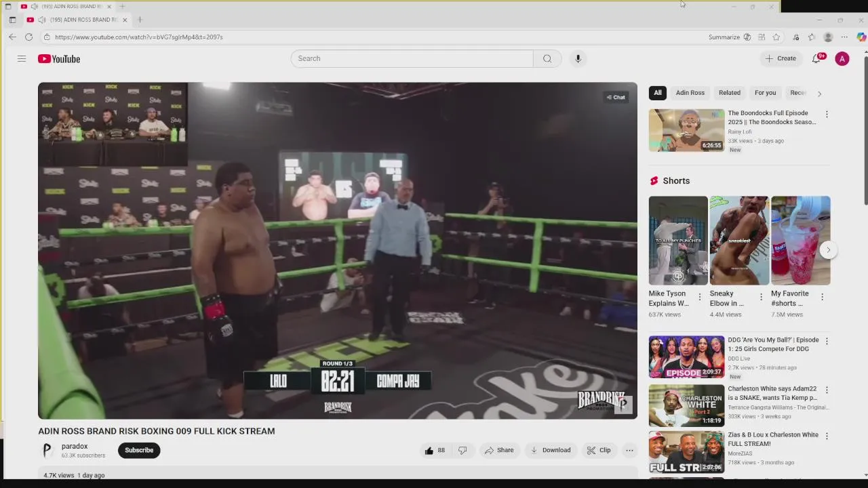Open the Sneaky Elbow short thumbnail
The height and width of the screenshot is (488, 868).
coord(739,241)
